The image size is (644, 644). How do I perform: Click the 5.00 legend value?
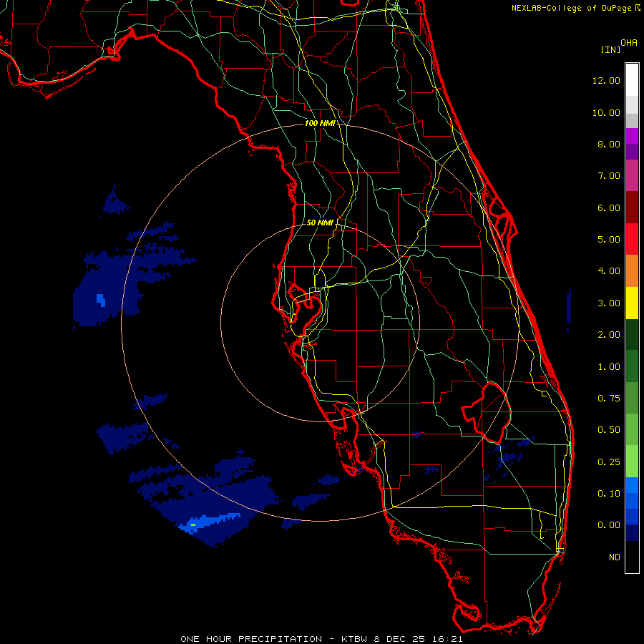coord(609,240)
